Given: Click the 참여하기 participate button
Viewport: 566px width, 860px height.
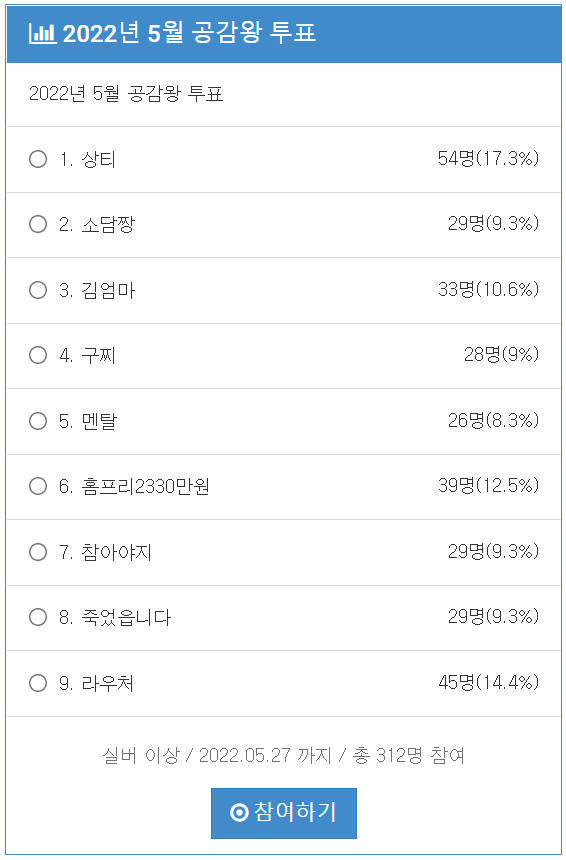Looking at the screenshot, I should [x=284, y=813].
